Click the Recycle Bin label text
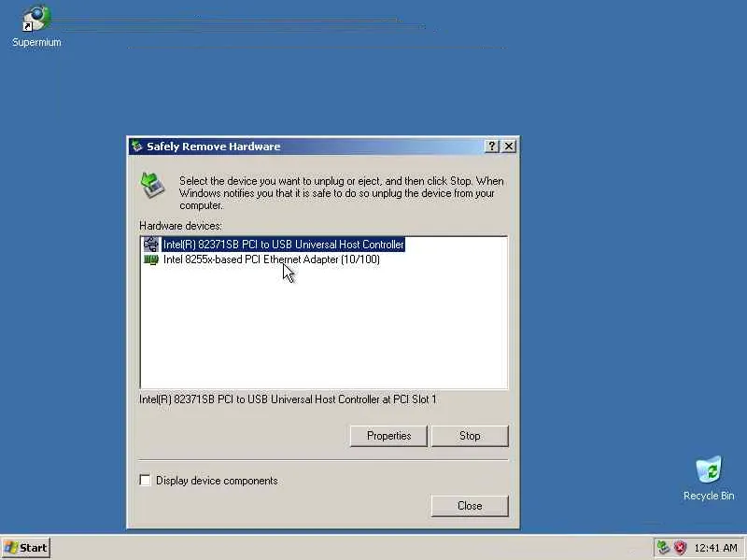Screen dimensions: 747x560 [709, 496]
